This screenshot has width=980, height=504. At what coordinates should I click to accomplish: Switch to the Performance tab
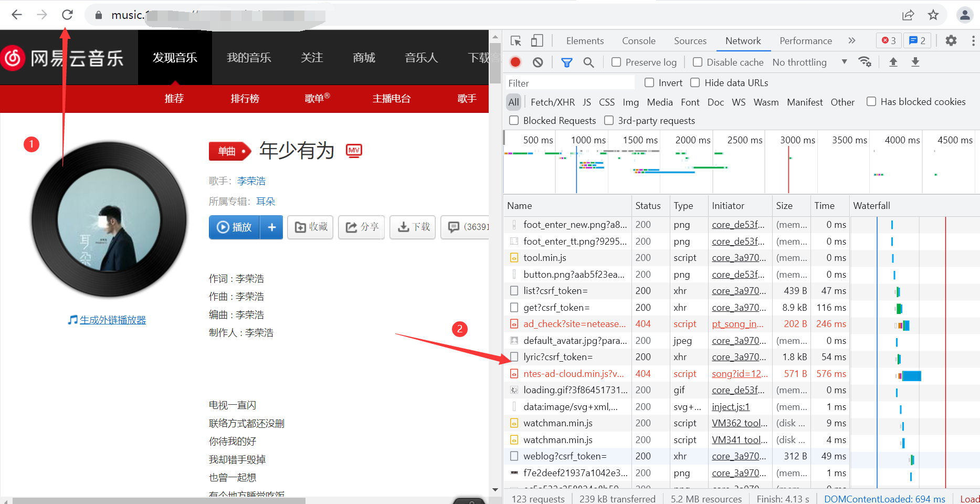pos(806,40)
